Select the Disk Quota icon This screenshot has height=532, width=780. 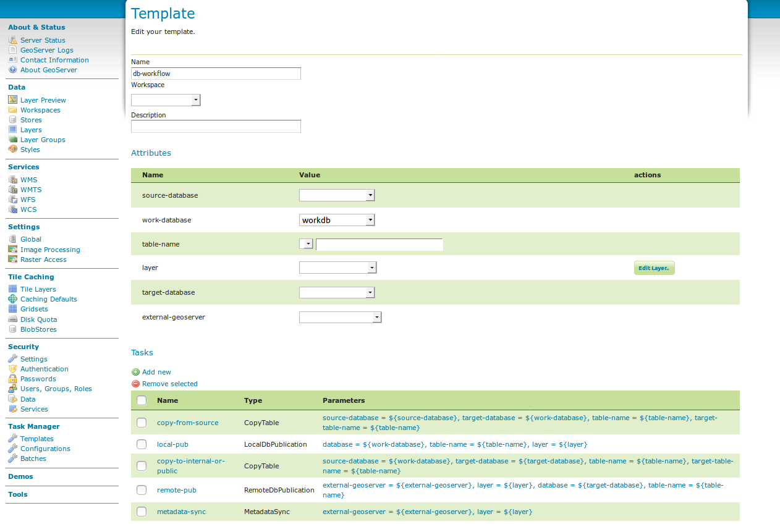[x=13, y=319]
